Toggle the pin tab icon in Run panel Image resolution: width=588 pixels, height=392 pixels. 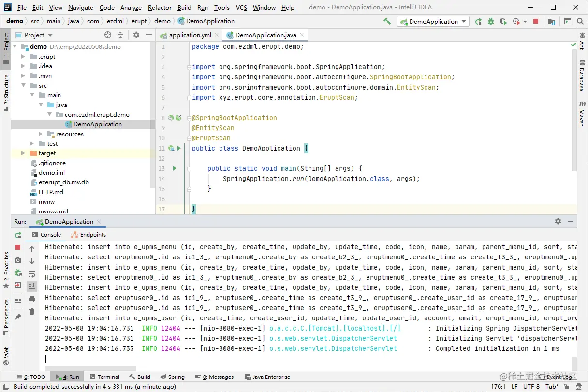tap(18, 317)
